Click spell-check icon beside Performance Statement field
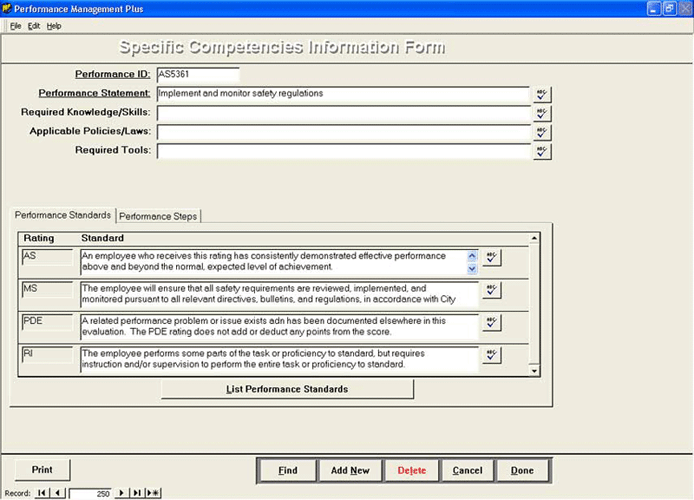This screenshot has height=500, width=694. 542,94
